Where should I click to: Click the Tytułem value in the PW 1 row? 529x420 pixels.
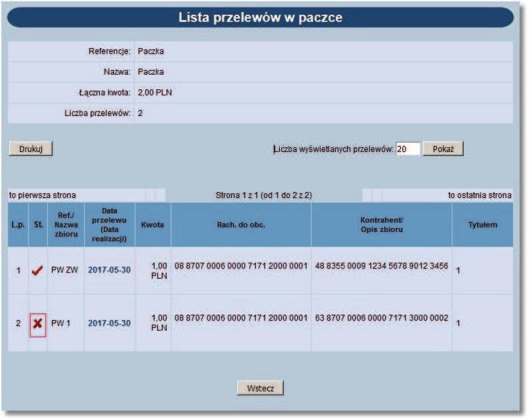coord(458,323)
